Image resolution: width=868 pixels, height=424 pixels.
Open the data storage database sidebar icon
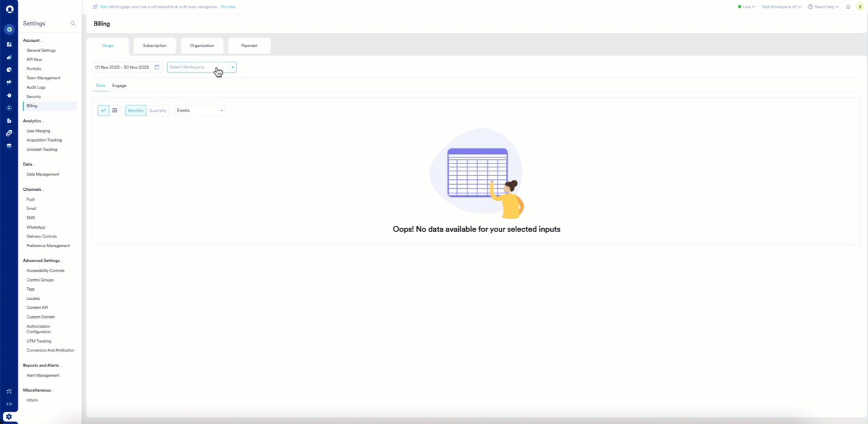9,145
